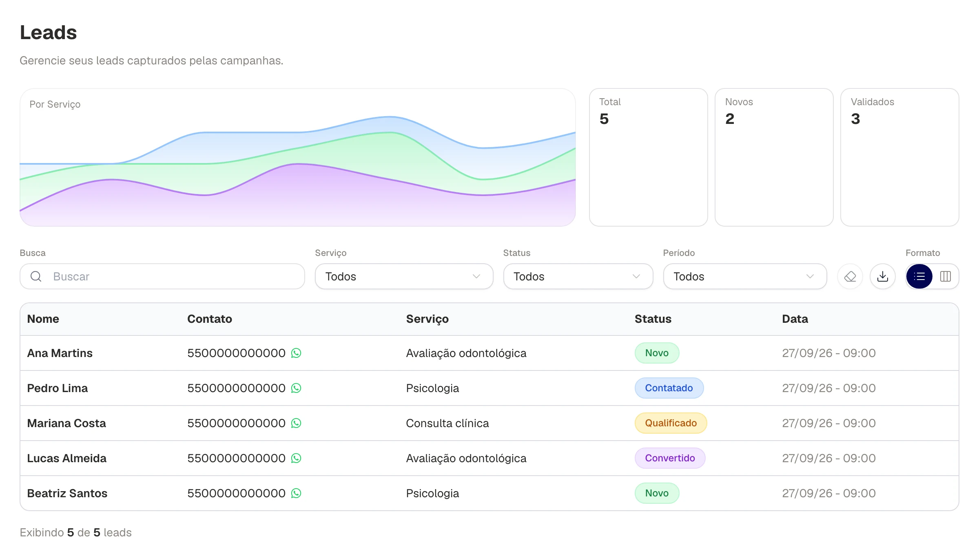Screen dimensions: 979x560
Task: Select the Lucas Almeida name cell
Action: point(67,458)
